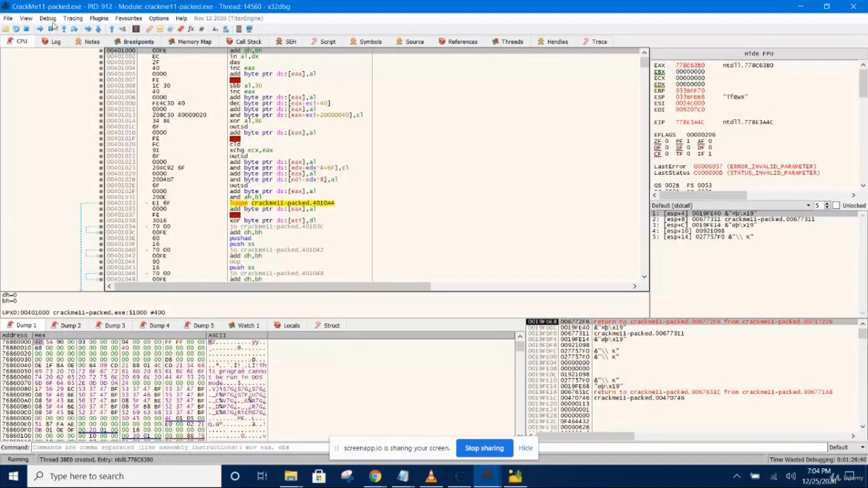Click the hash (#) labels toolbar icon
This screenshot has width=868, height=488.
pos(201,29)
